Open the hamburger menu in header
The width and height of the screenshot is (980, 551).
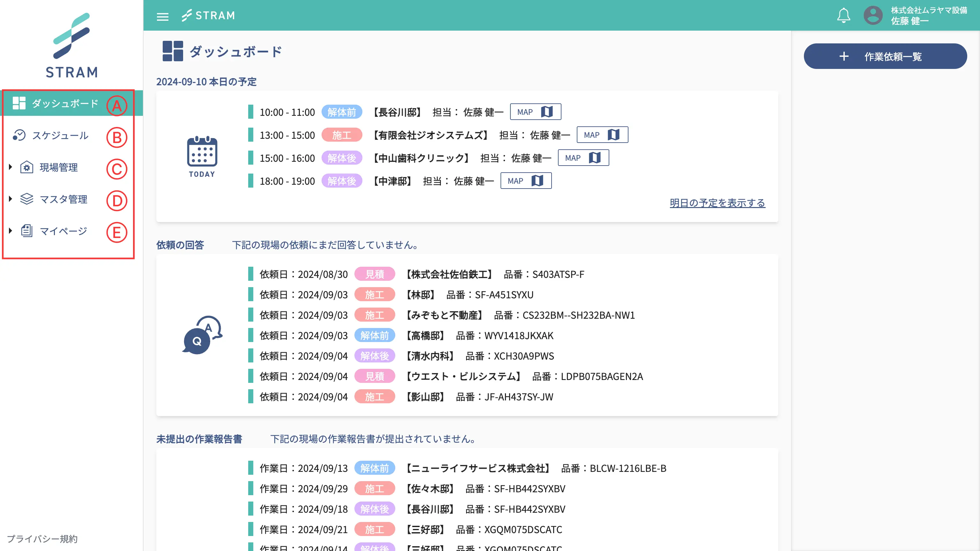point(162,16)
